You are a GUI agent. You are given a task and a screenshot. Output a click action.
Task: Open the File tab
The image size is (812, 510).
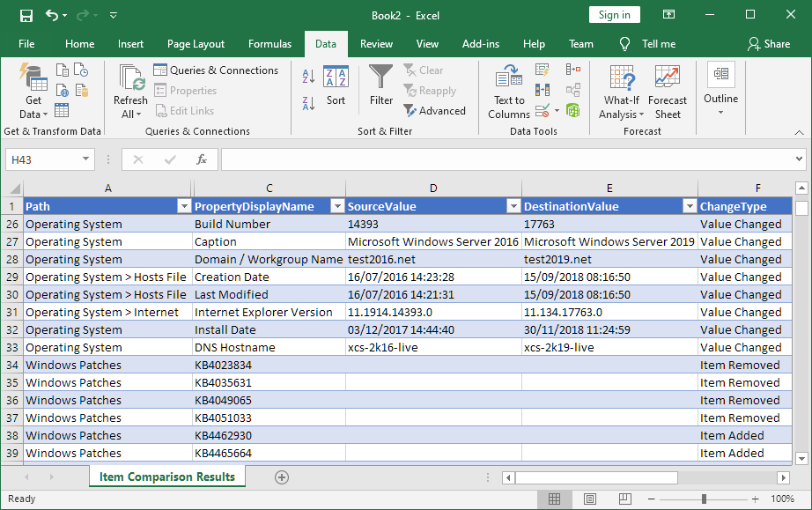[26, 44]
